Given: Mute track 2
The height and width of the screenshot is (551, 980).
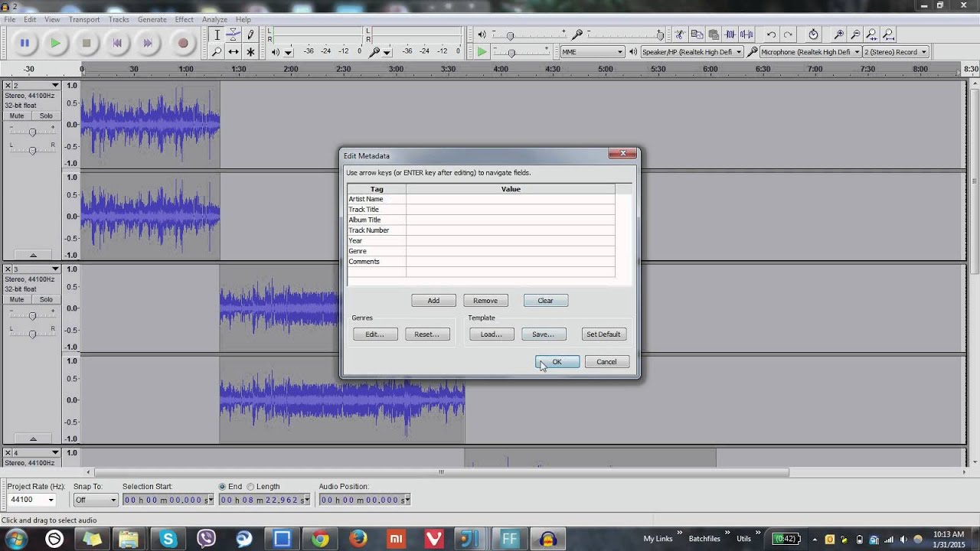Looking at the screenshot, I should (x=17, y=116).
